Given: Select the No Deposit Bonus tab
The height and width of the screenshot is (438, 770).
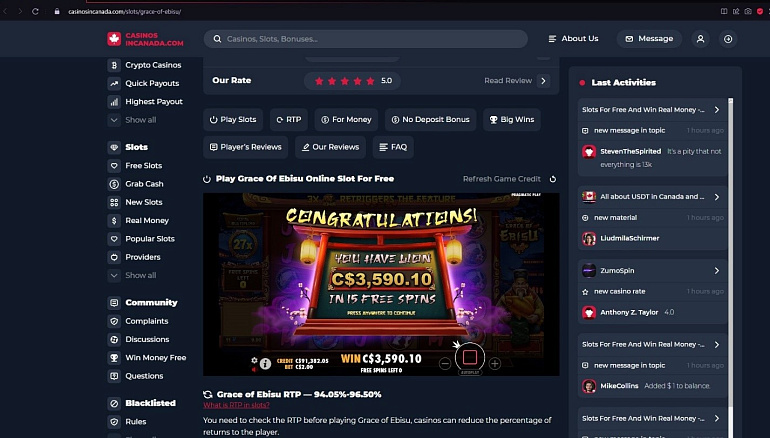Looking at the screenshot, I should click(431, 119).
